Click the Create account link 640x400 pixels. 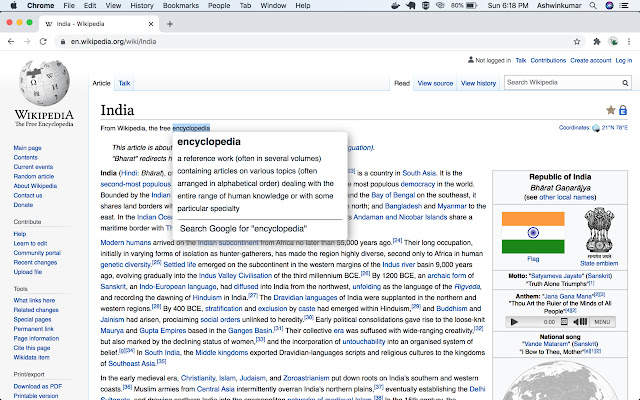click(589, 60)
